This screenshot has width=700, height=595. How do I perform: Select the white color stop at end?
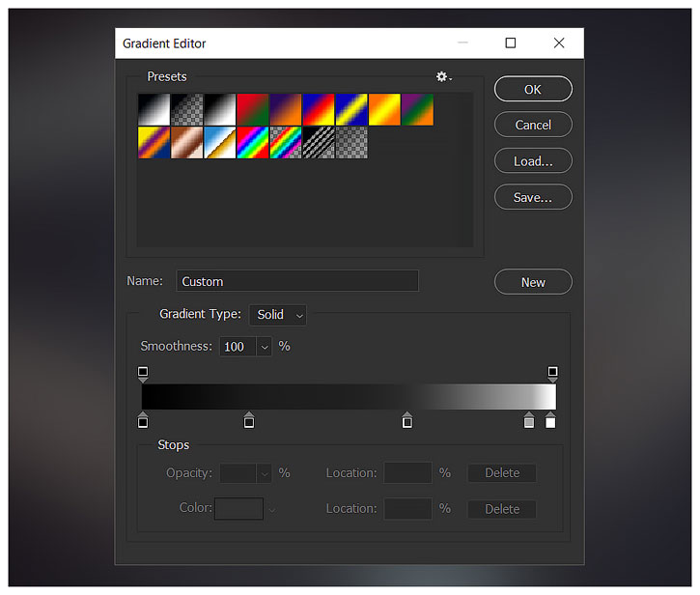550,420
